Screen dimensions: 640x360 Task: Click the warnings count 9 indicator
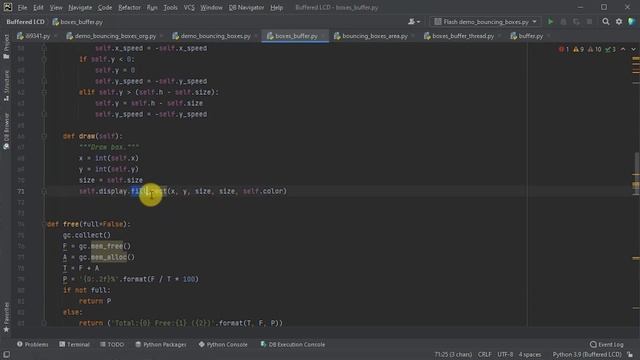[x=578, y=49]
